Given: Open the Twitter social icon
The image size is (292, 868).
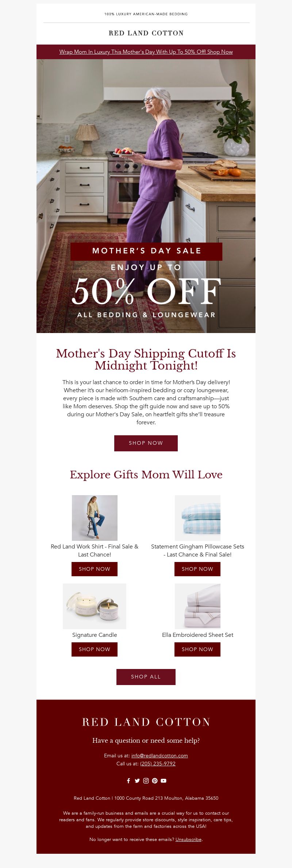Looking at the screenshot, I should (x=137, y=781).
